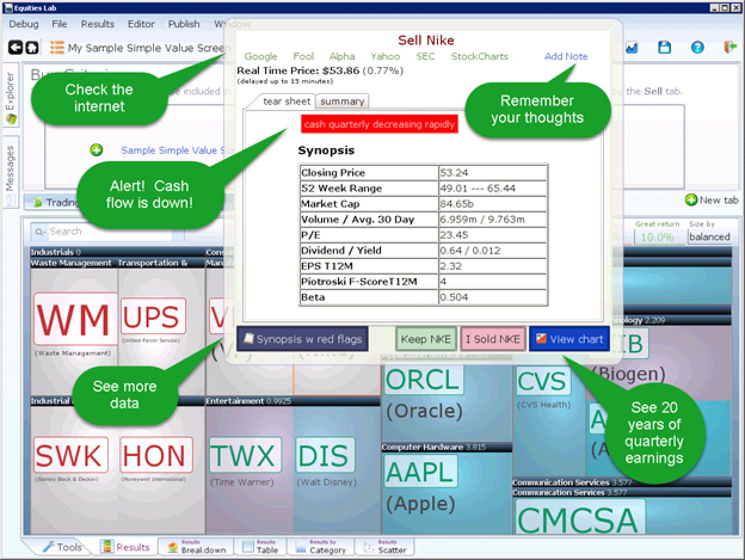The height and width of the screenshot is (560, 745).
Task: Click the orange screen list icon beside the title
Action: [x=57, y=47]
